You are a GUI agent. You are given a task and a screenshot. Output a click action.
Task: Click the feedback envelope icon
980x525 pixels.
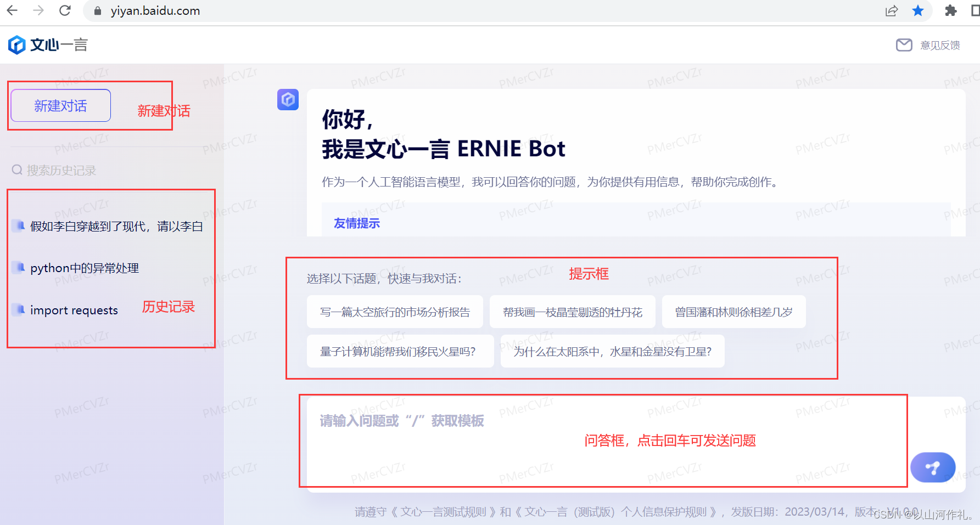point(904,45)
